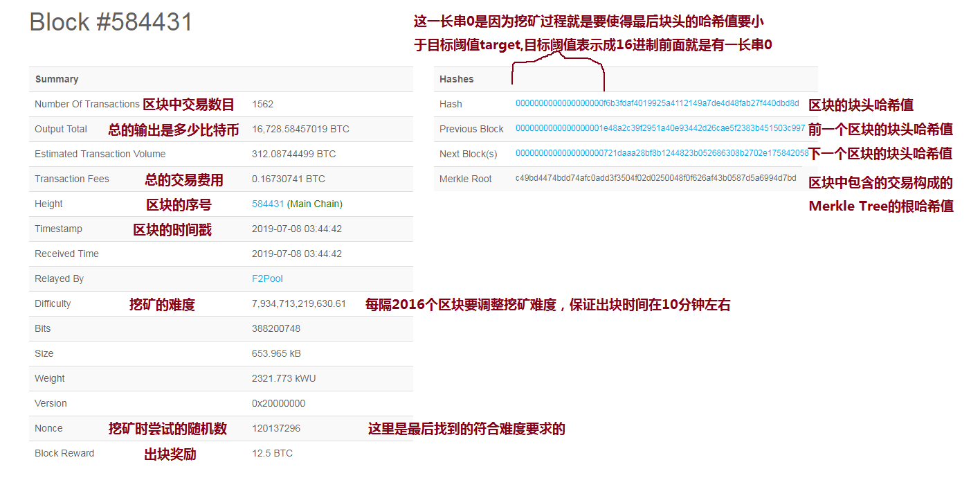This screenshot has width=980, height=478.
Task: Open the F2Pool relayed-by link
Action: coord(267,278)
